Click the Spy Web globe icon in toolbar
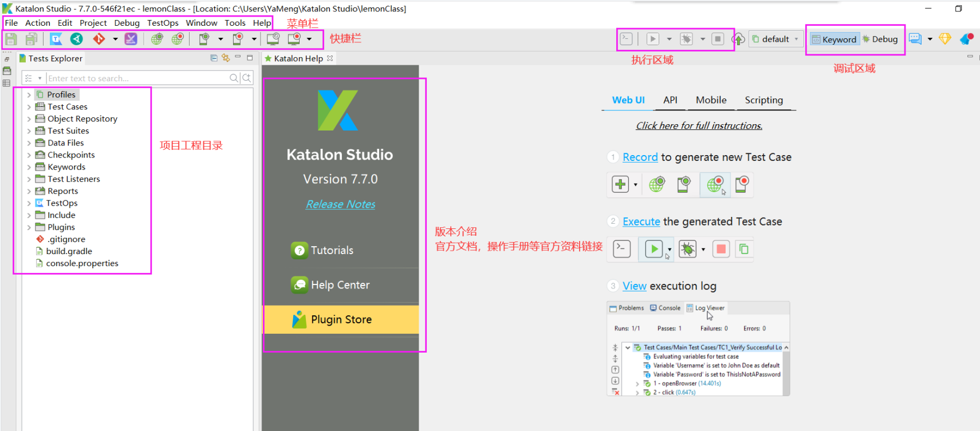The image size is (980, 431). (157, 39)
